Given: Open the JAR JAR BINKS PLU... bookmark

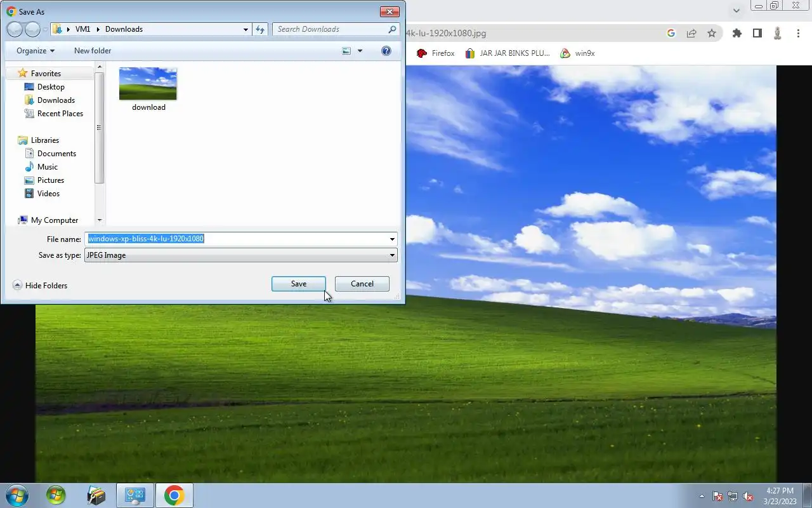Looking at the screenshot, I should [507, 53].
